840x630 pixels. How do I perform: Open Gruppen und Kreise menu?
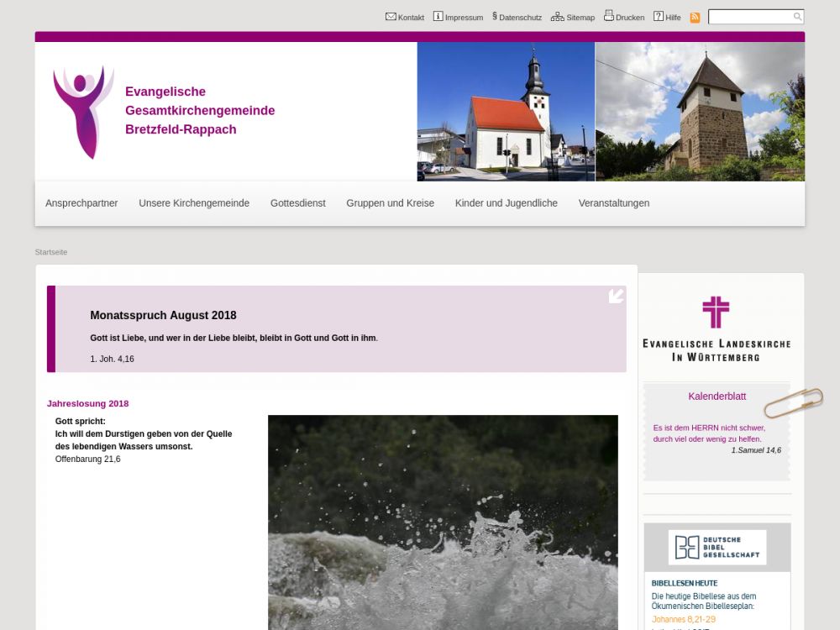coord(390,203)
